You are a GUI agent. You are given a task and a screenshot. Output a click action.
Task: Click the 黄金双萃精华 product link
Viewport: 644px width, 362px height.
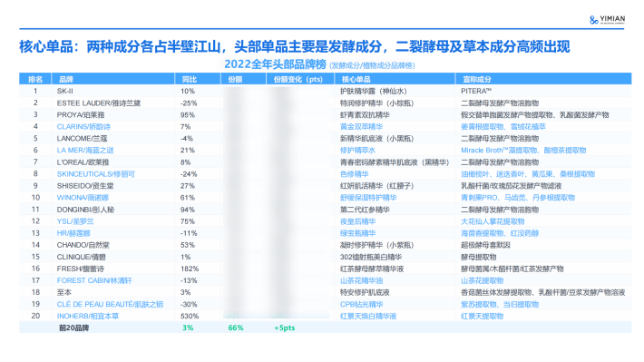click(361, 126)
